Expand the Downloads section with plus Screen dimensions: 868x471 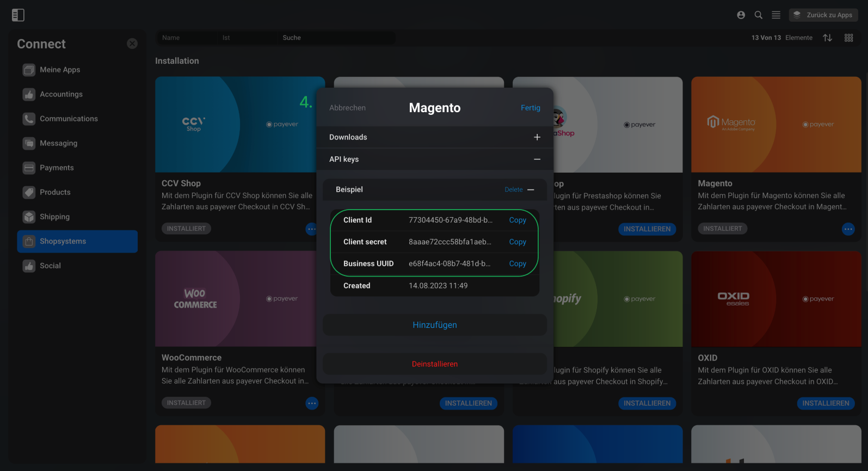coord(537,137)
